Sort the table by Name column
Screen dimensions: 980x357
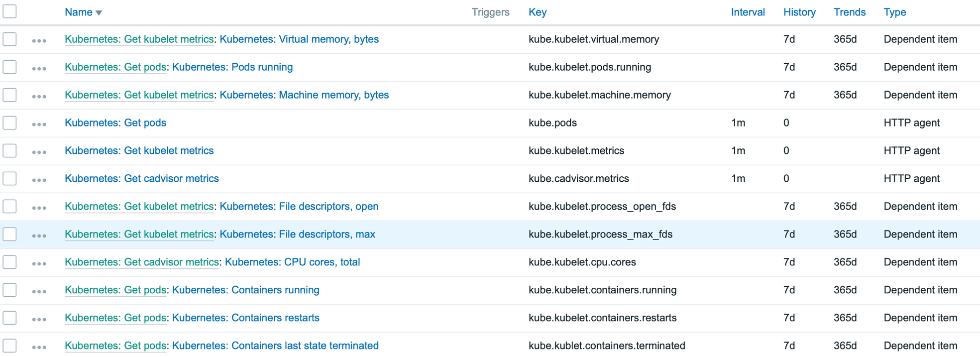point(83,12)
